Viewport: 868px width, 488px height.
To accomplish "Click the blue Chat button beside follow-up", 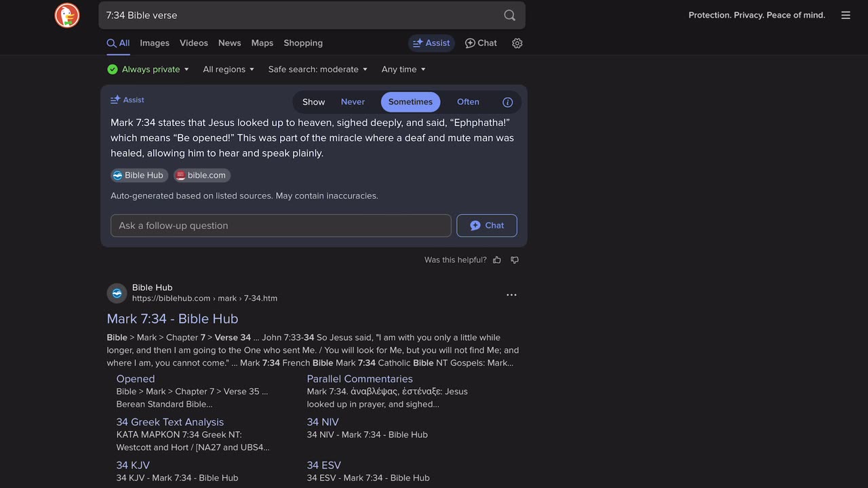I will [x=487, y=226].
